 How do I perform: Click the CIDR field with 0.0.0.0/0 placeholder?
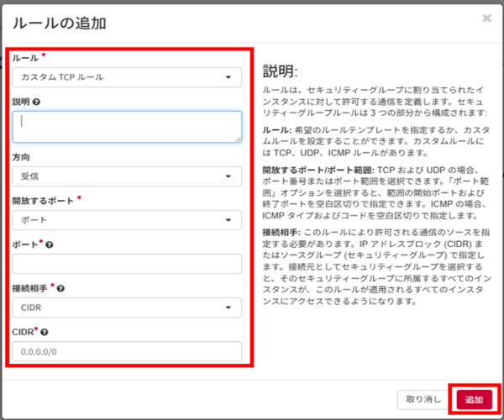127,351
